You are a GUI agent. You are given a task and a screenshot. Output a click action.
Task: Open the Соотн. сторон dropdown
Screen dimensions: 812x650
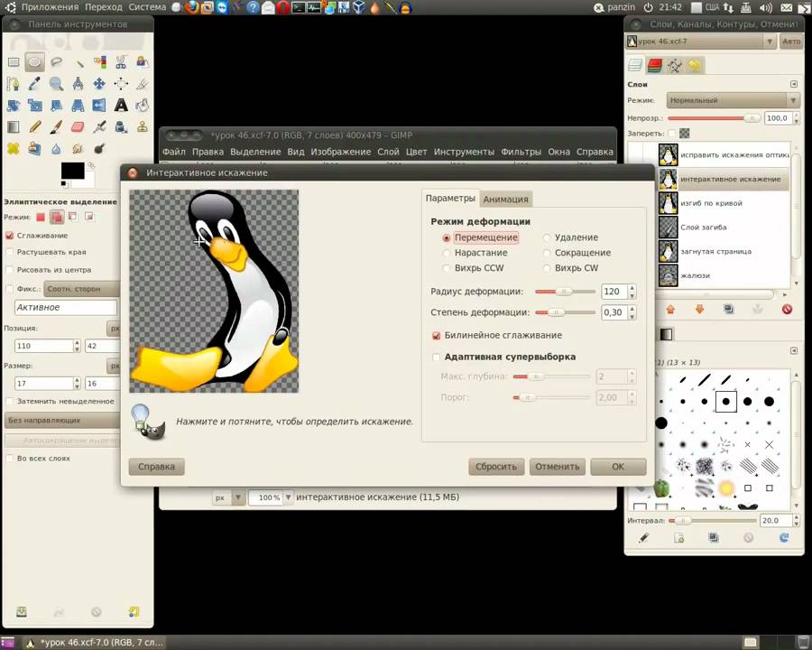pos(81,289)
